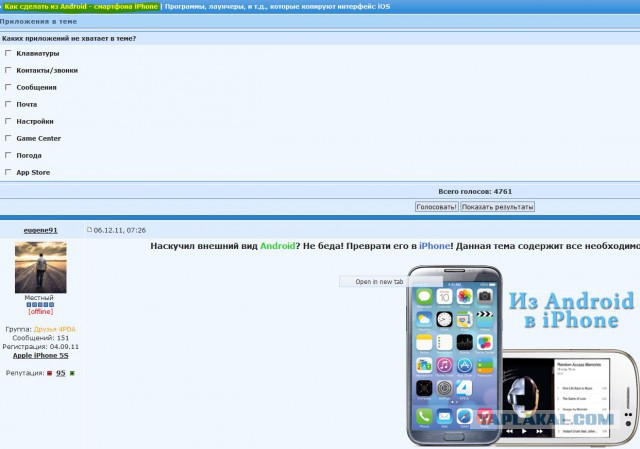The height and width of the screenshot is (449, 640).
Task: Click the Приложения в теме poll header
Action: pos(38,21)
